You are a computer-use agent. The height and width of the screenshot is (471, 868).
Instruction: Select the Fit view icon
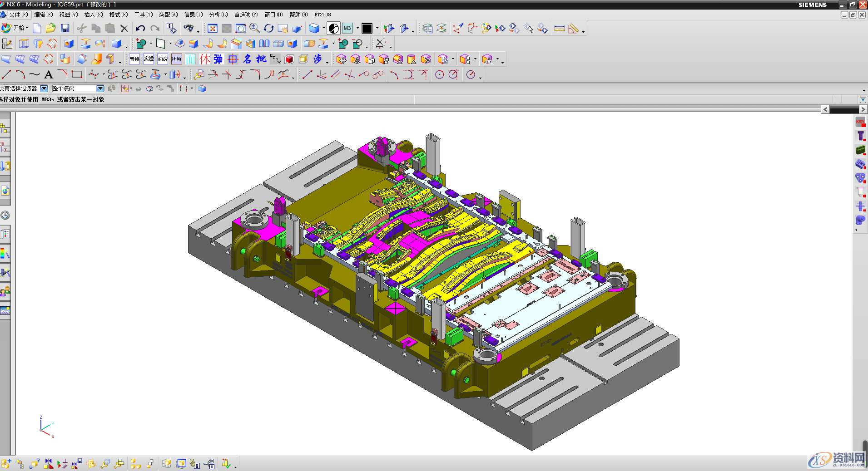(212, 29)
